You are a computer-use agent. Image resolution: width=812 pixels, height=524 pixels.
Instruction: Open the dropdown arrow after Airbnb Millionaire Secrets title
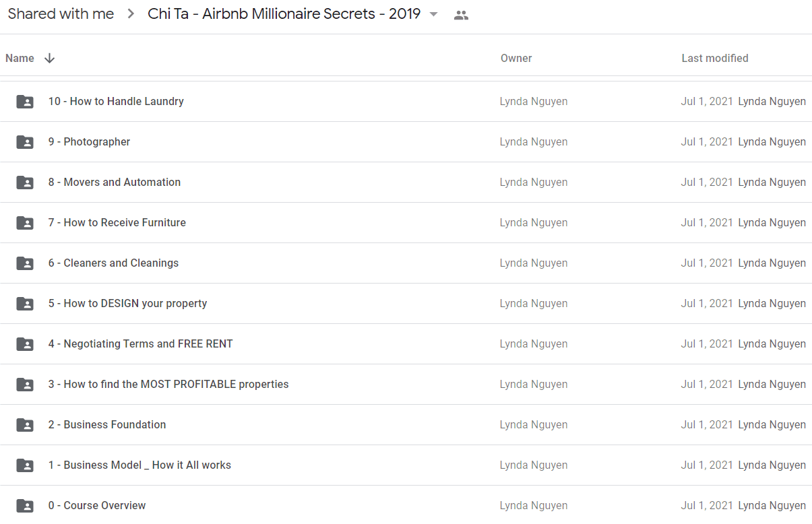click(x=434, y=14)
